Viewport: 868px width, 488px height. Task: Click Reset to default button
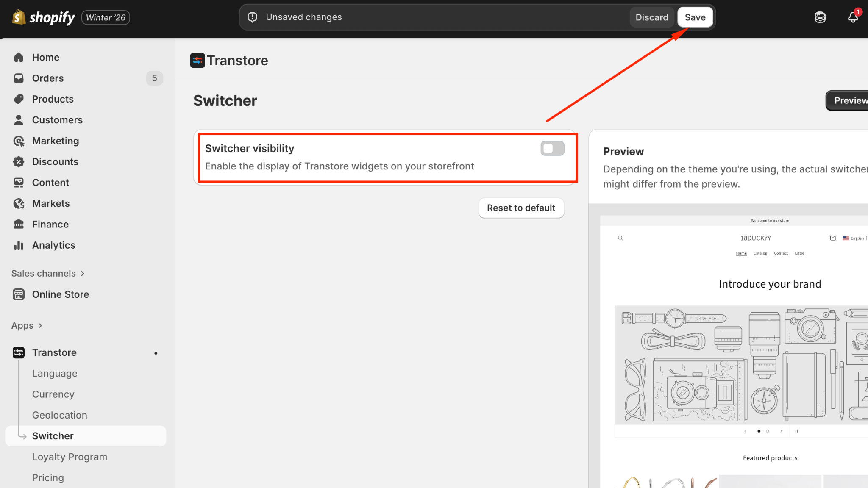tap(521, 208)
